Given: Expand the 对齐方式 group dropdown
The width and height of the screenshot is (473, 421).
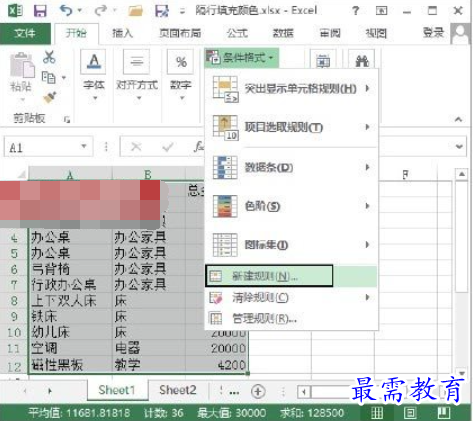Looking at the screenshot, I should [139, 98].
